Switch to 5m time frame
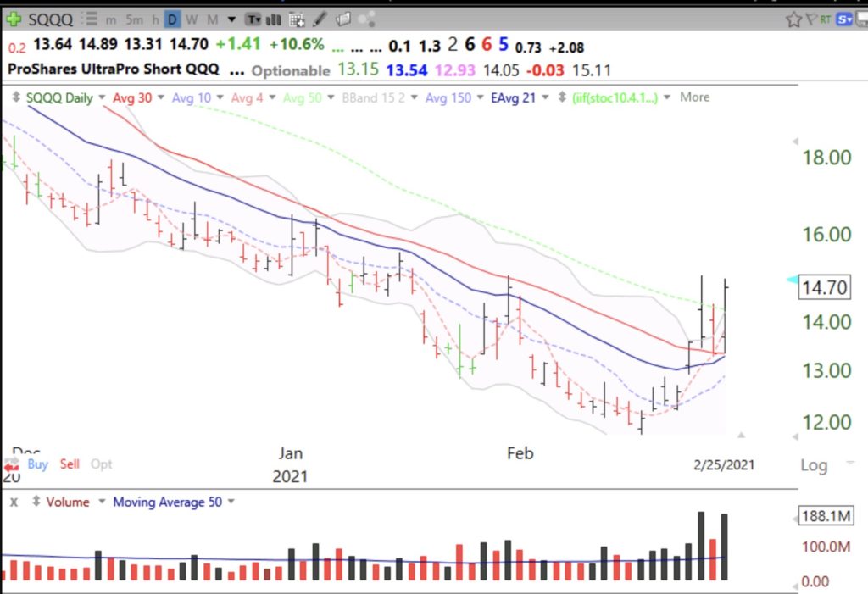 click(134, 19)
